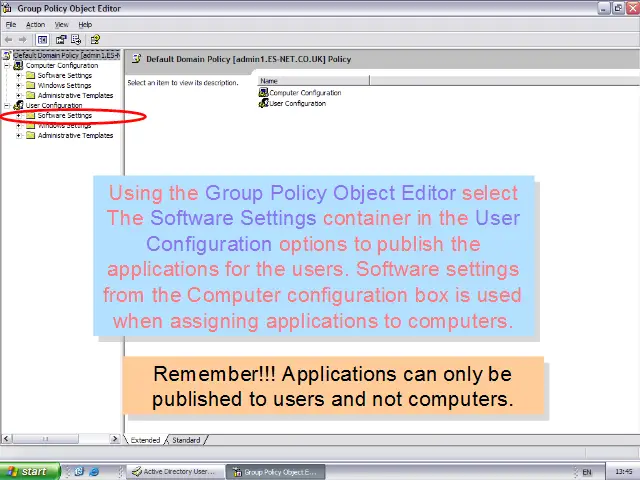
Task: Click the Forward arrow toolbar icon
Action: [x=23, y=40]
